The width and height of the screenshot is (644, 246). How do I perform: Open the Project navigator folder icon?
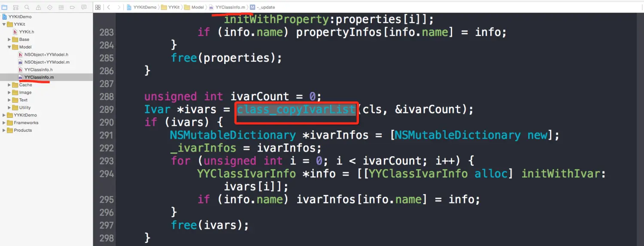pos(4,7)
